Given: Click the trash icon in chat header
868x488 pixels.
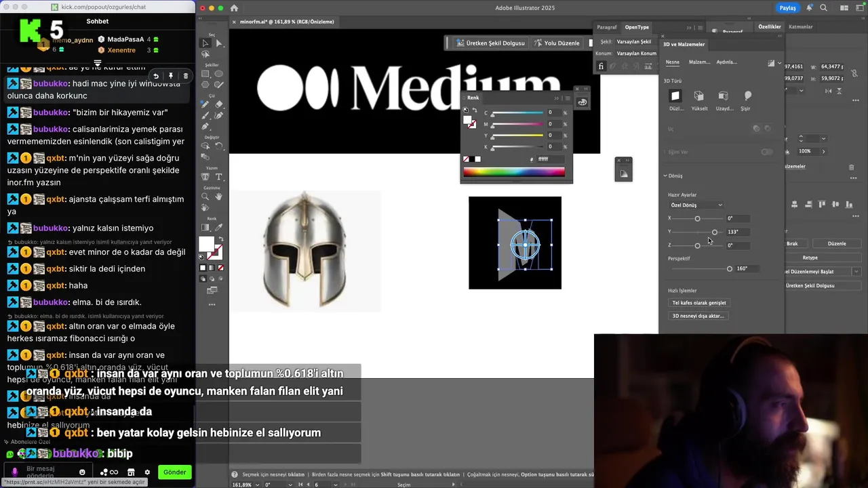Looking at the screenshot, I should tap(185, 76).
